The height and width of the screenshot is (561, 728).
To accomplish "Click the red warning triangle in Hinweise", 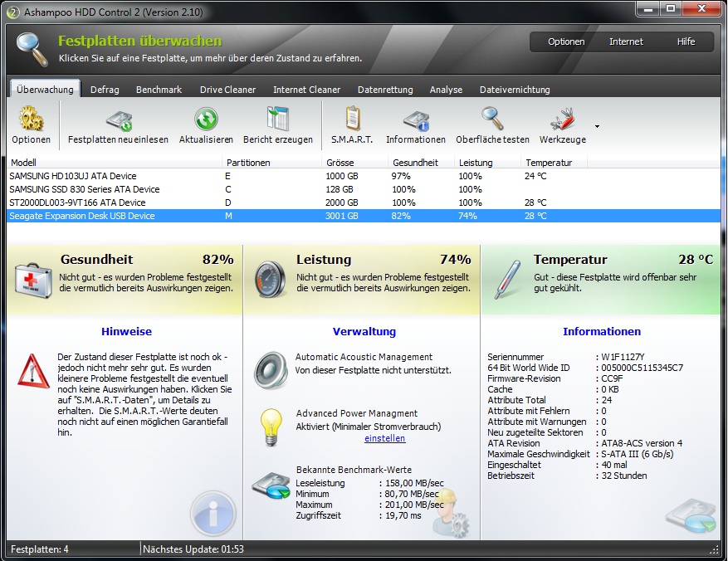I will click(33, 371).
